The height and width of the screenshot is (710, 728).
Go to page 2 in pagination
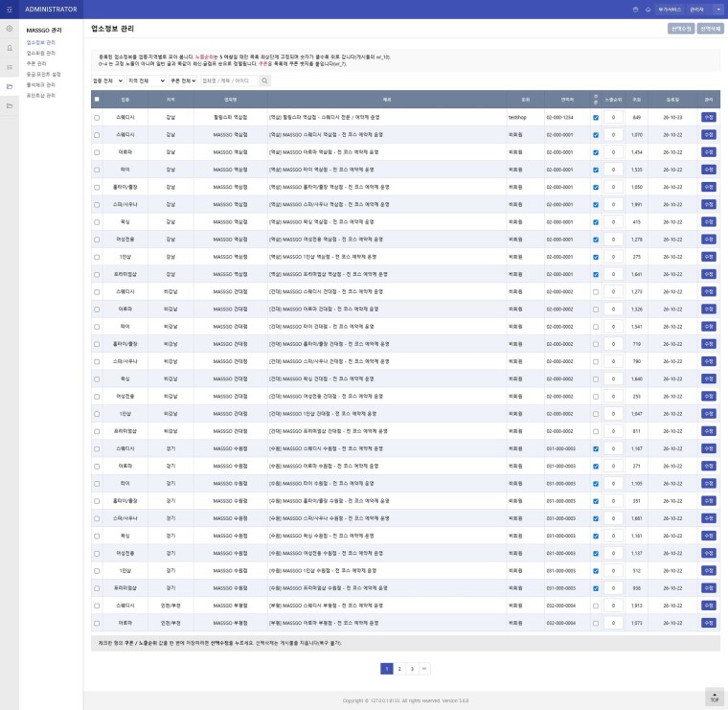pos(399,669)
